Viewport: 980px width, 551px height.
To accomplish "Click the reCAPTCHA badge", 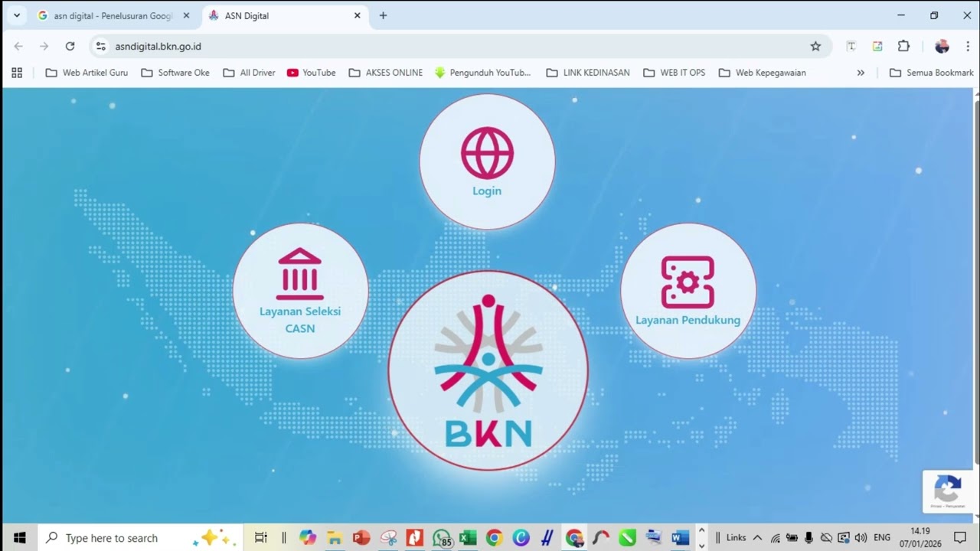I will point(948,491).
